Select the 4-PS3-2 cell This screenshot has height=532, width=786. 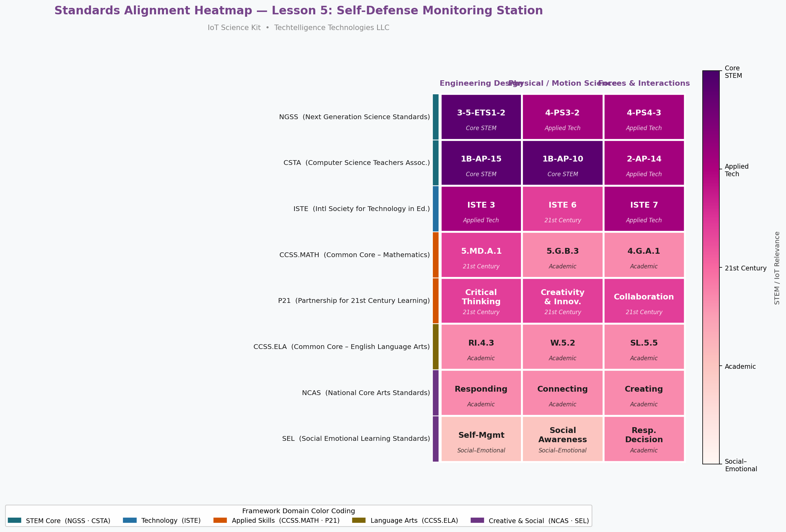563,117
